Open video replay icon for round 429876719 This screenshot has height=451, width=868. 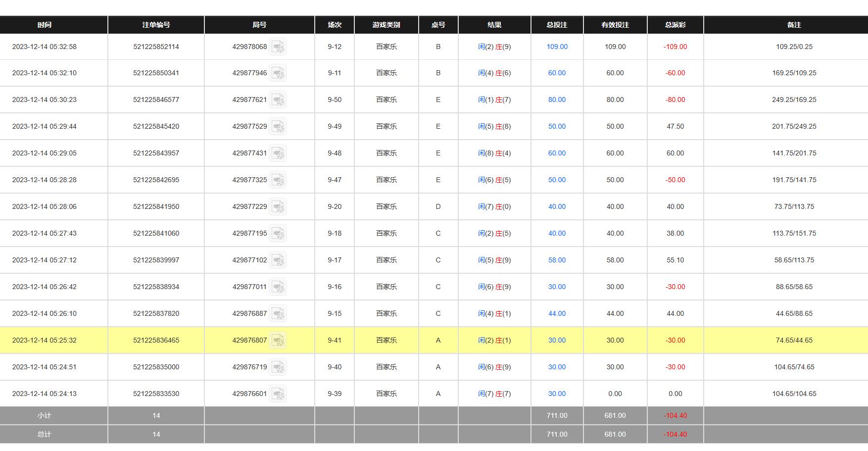(278, 367)
